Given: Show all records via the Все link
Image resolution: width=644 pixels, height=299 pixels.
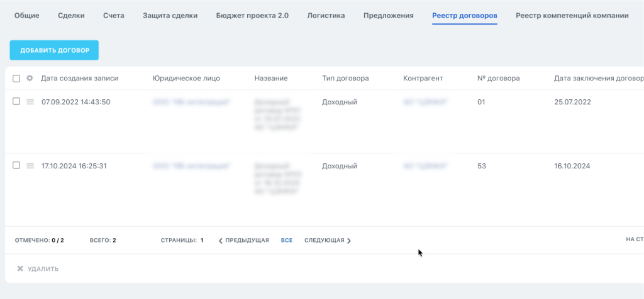Looking at the screenshot, I should click(x=287, y=241).
